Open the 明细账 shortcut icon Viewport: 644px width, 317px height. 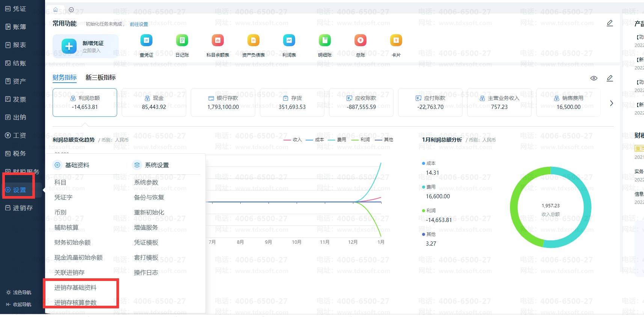point(325,40)
